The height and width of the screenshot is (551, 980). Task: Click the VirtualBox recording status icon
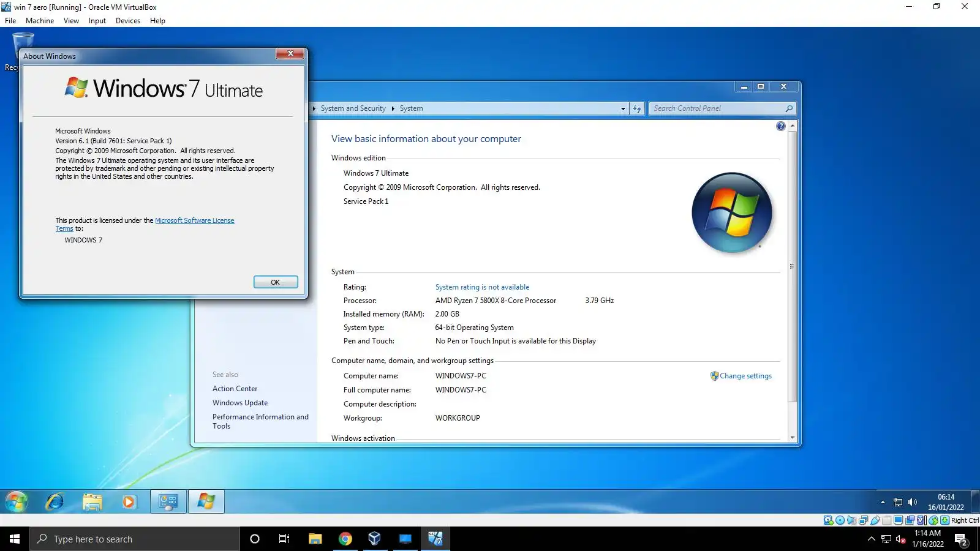[x=910, y=520]
